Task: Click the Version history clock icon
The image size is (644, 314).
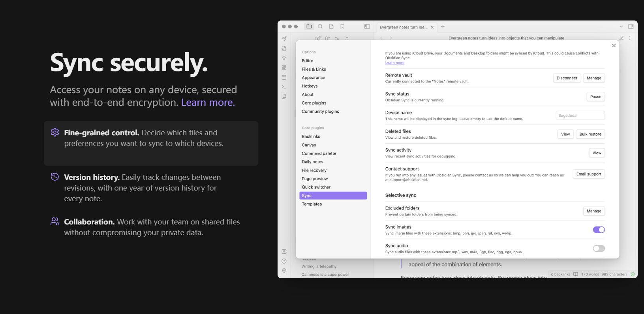Action: point(55,177)
